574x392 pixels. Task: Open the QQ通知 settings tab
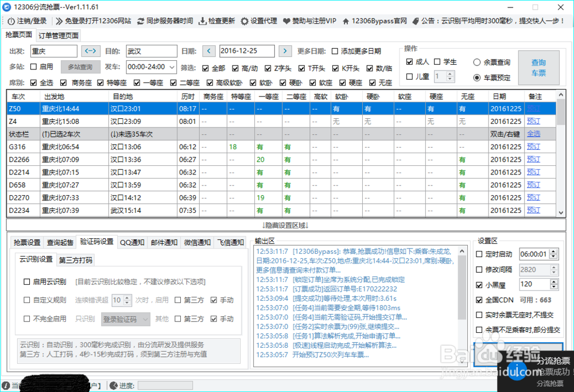pos(133,242)
